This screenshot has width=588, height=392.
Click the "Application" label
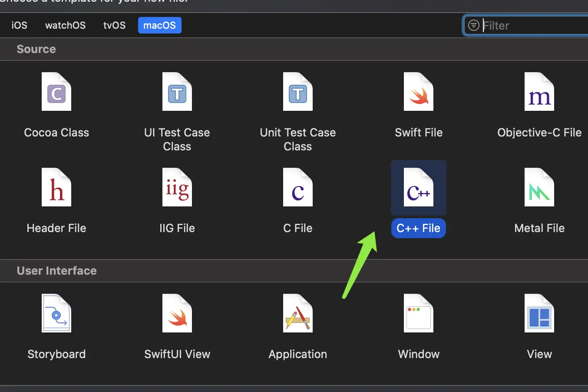click(298, 354)
